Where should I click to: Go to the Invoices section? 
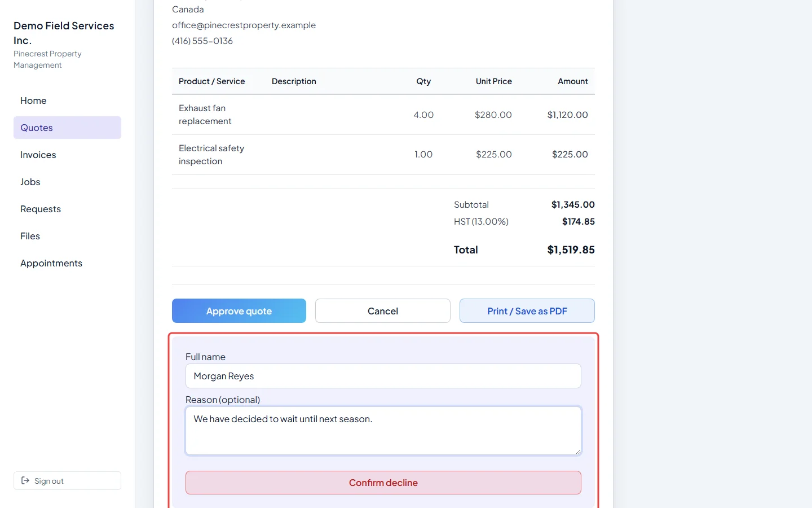coord(67,155)
